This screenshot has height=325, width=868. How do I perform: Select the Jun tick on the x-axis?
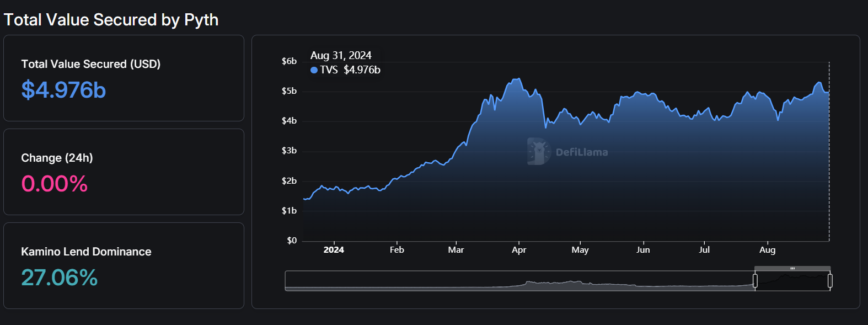pos(643,250)
